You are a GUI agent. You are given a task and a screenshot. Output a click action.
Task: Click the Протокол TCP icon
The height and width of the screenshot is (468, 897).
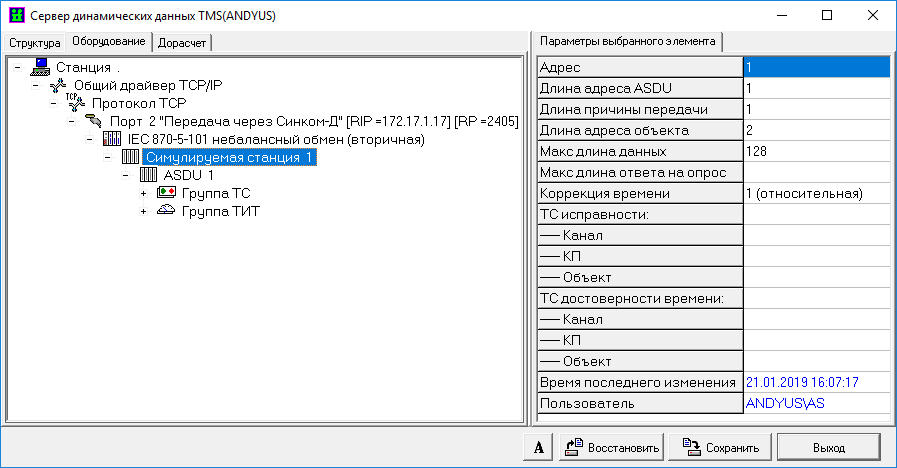click(x=76, y=103)
